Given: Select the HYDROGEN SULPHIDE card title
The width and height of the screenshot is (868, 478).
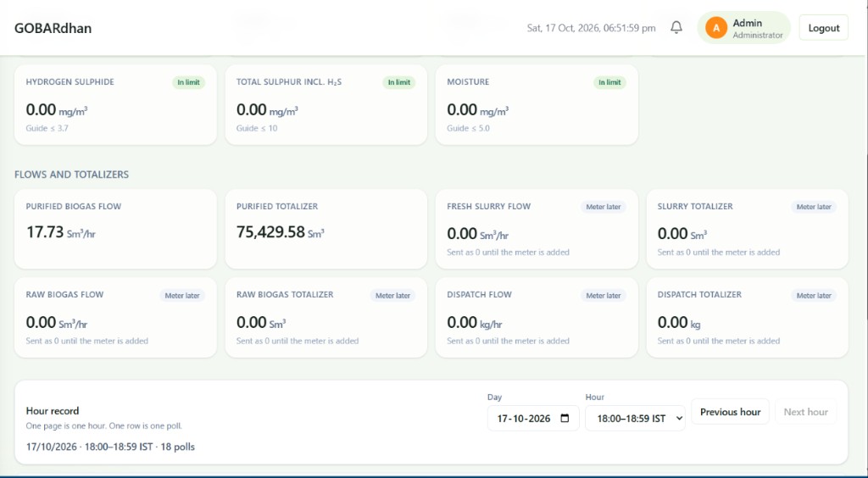Looking at the screenshot, I should [70, 82].
